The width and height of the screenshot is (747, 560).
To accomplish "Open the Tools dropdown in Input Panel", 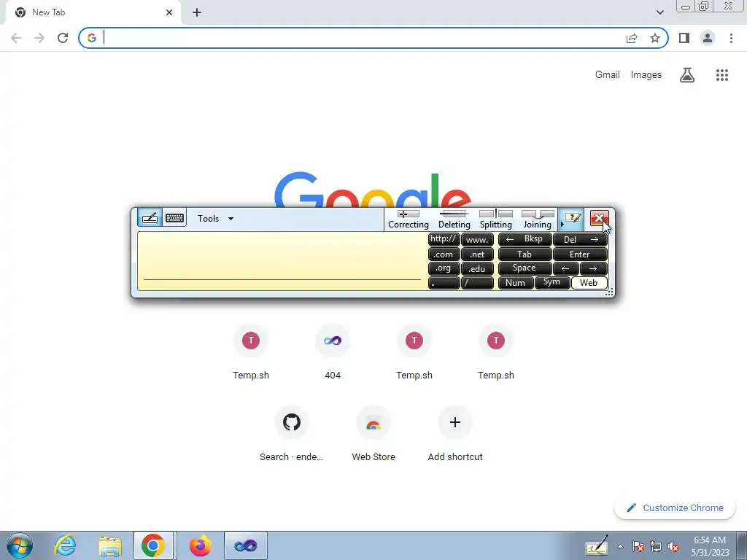I will tap(215, 219).
